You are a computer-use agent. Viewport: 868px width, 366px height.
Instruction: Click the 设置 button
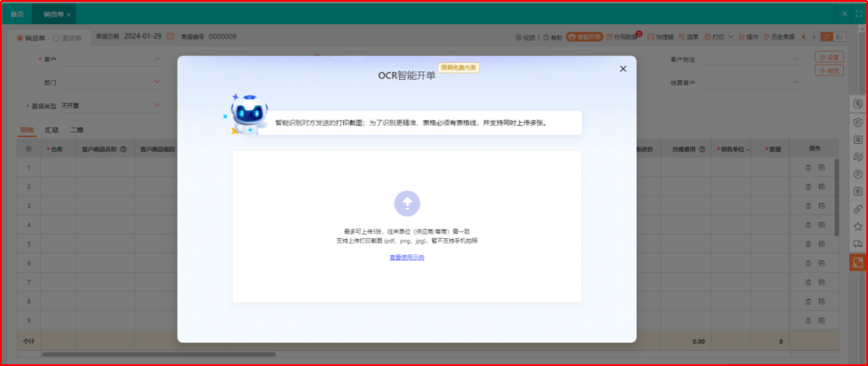[829, 57]
